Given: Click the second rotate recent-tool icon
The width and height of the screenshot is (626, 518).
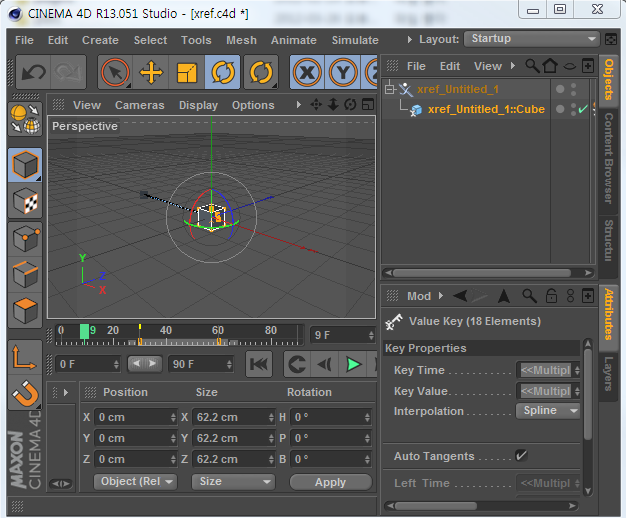Looking at the screenshot, I should 261,72.
